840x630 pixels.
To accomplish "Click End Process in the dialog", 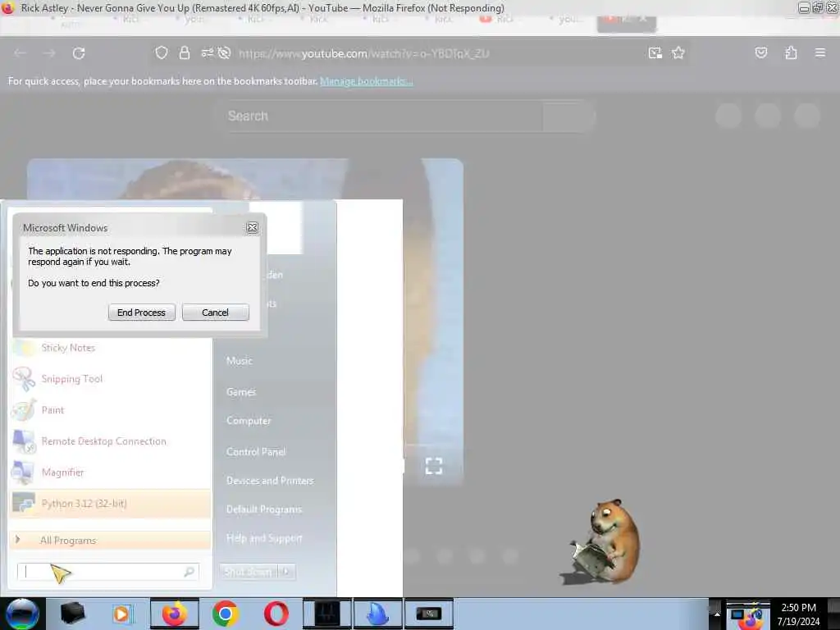I will click(141, 313).
